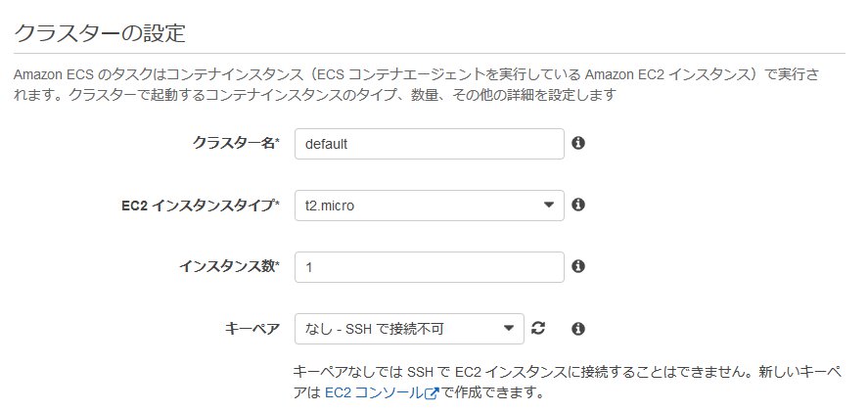Click the external link icon after EC2 コンソール
Image resolution: width=868 pixels, height=412 pixels.
(432, 393)
